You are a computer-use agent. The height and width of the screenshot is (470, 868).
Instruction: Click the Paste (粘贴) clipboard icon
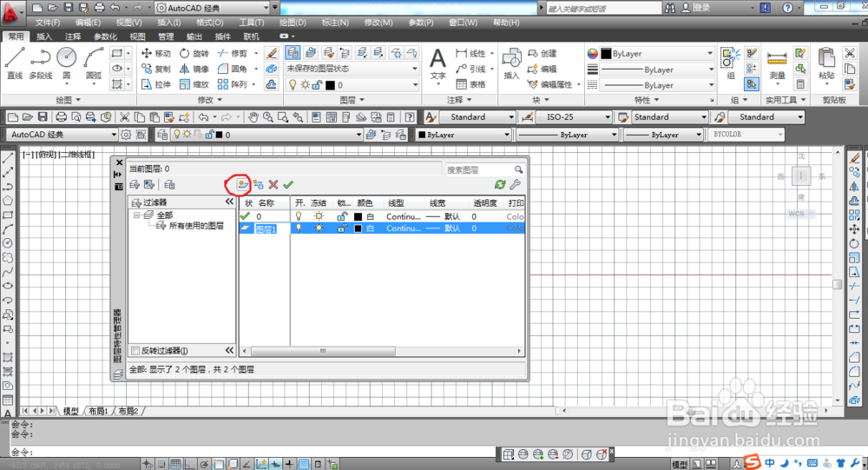826,63
